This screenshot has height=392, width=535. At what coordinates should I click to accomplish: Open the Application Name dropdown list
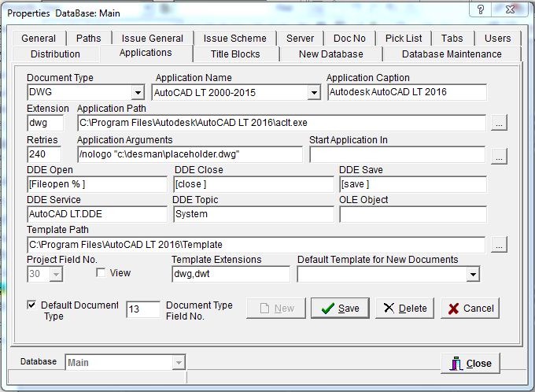coord(313,92)
